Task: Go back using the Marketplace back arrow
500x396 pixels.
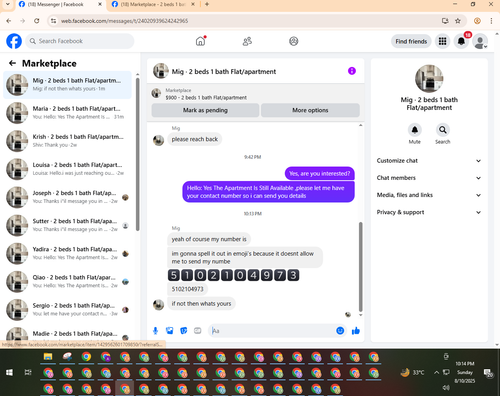Action: click(x=13, y=63)
